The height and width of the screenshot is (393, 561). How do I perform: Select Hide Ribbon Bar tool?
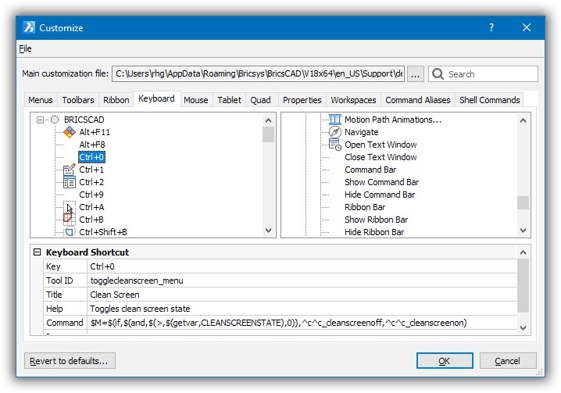tap(374, 232)
